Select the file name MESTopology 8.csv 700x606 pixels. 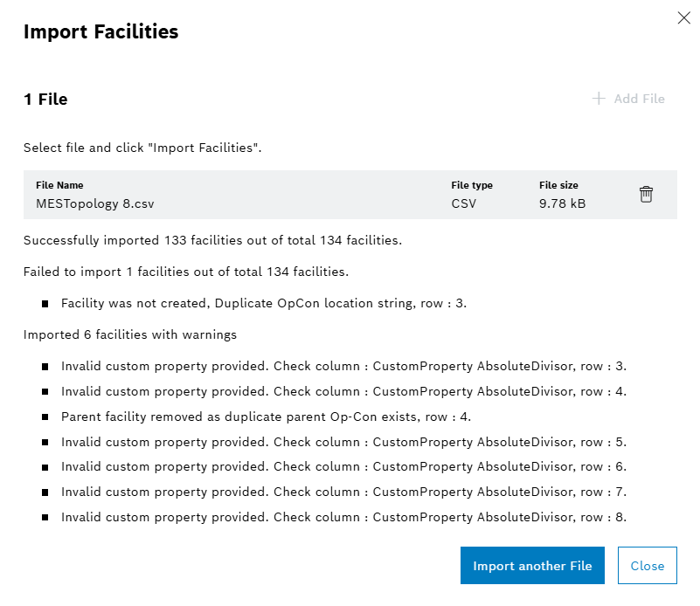coord(93,203)
